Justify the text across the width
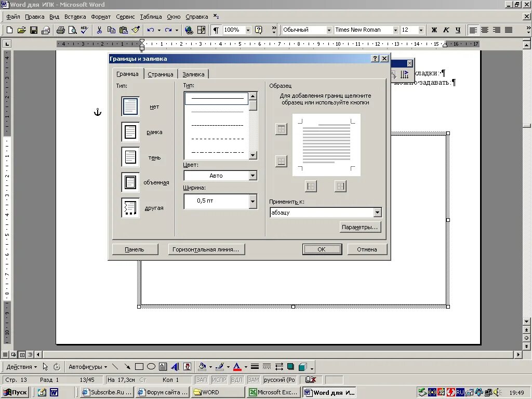 509,30
